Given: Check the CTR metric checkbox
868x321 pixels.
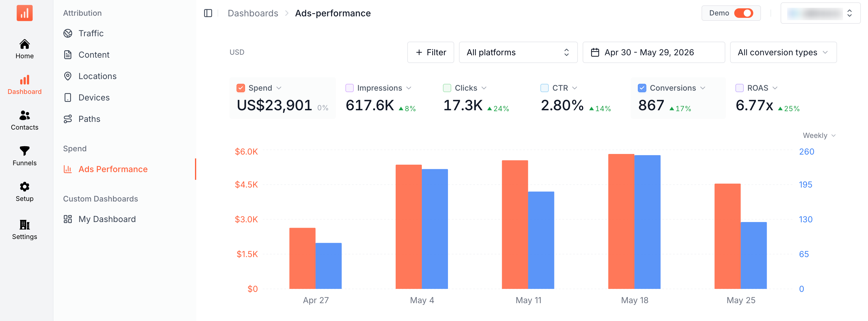Looking at the screenshot, I should (x=544, y=88).
